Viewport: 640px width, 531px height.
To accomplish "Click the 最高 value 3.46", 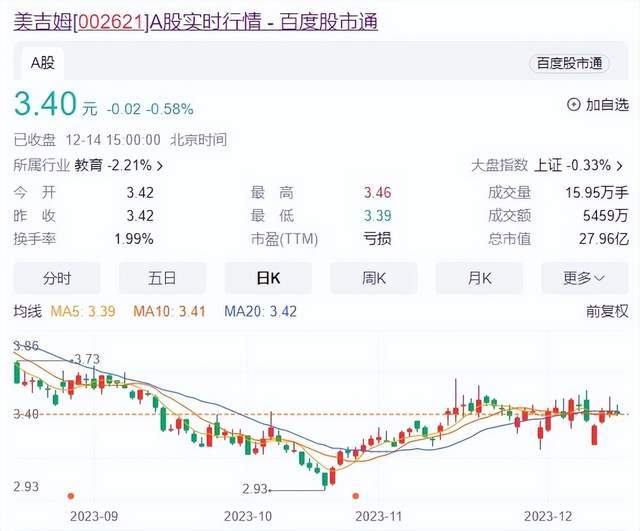I will pyautogui.click(x=378, y=193).
